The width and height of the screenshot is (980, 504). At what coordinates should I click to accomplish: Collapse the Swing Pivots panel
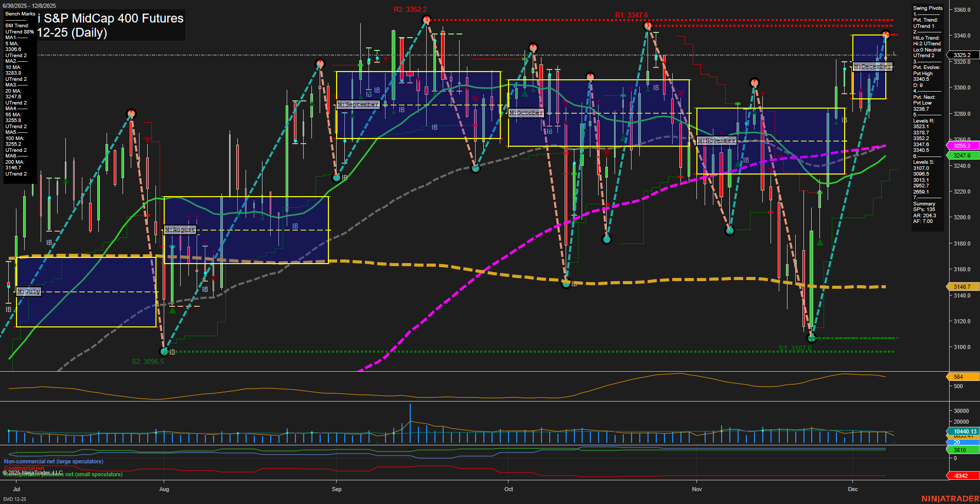pyautogui.click(x=927, y=8)
